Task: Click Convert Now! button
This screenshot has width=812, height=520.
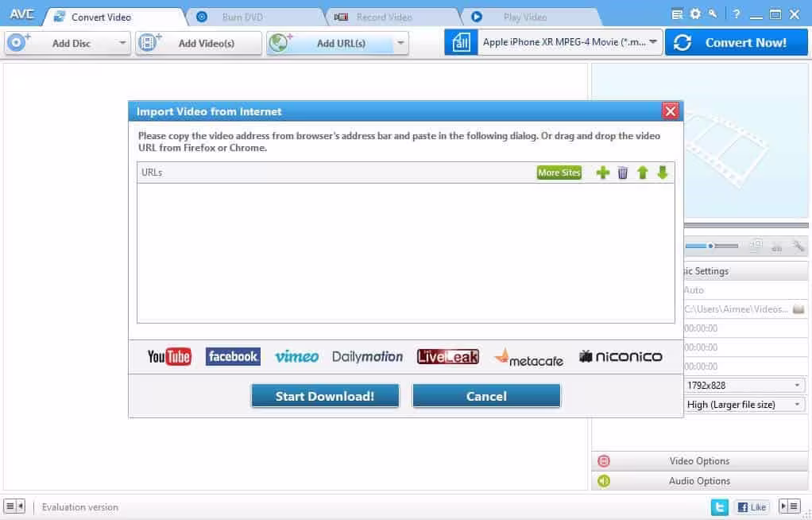Action: [x=736, y=42]
